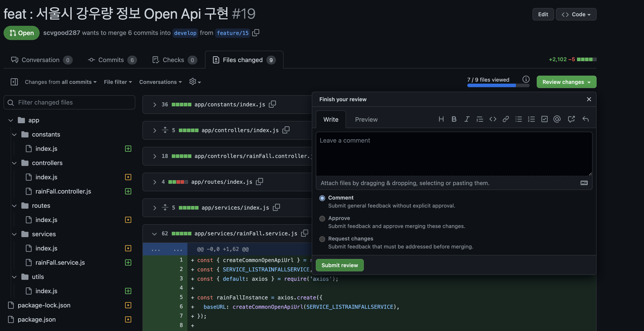The image size is (644, 331).
Task: Click the Leave a comment textarea
Action: [454, 154]
